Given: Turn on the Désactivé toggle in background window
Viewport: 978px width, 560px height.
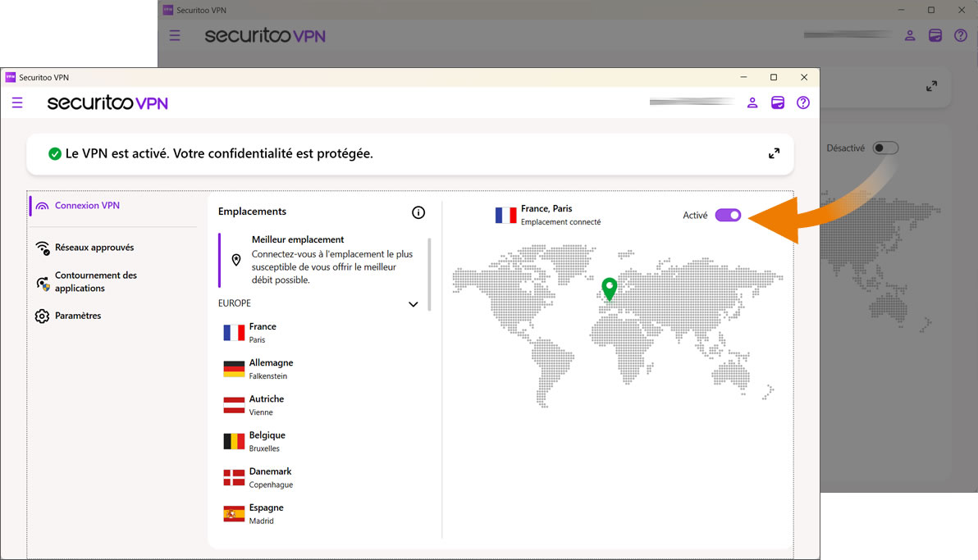Looking at the screenshot, I should 885,148.
